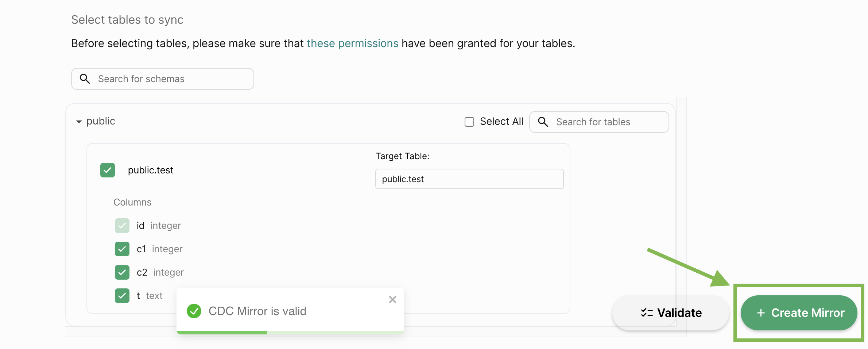Click the schema search magnifier icon
This screenshot has width=868, height=349.
click(x=85, y=79)
